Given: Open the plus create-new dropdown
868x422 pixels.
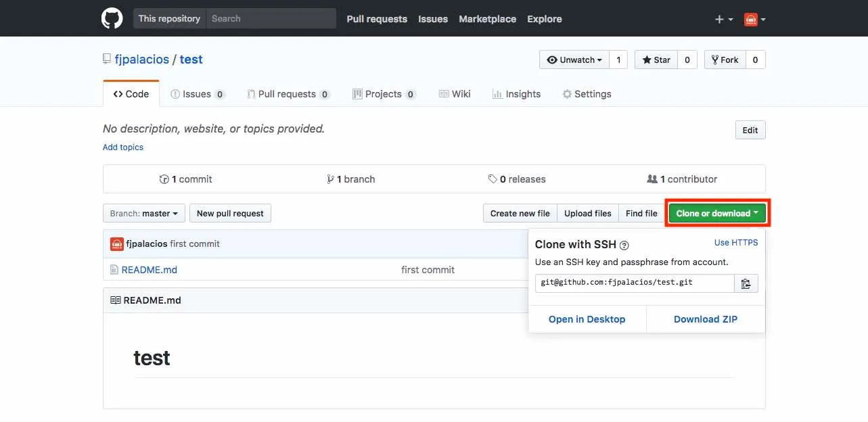Looking at the screenshot, I should (724, 19).
